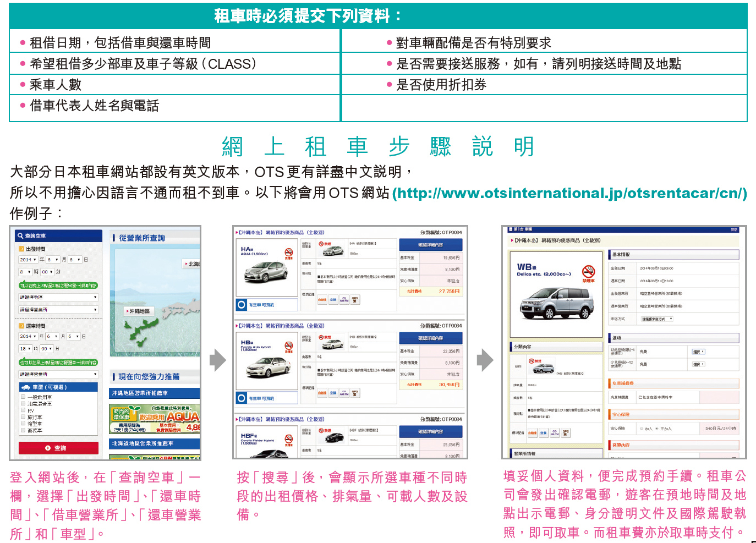Viewport: 756px width, 543px height.
Task: Click the CD AM/FM icon in the HB listing
Action: [x=344, y=393]
